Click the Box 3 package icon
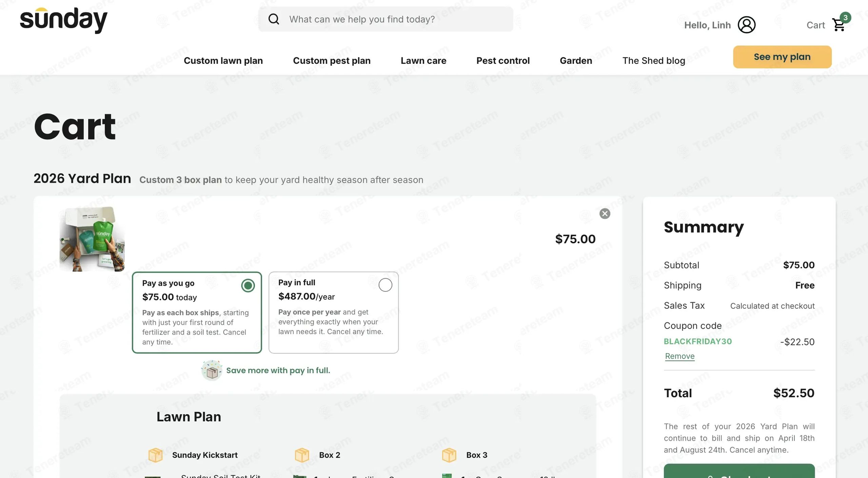Image resolution: width=868 pixels, height=478 pixels. click(x=449, y=455)
